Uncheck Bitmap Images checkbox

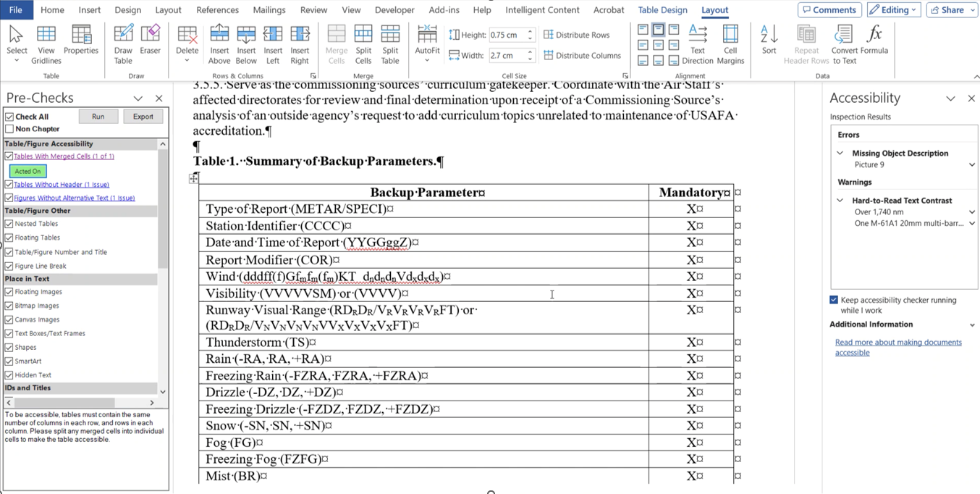[x=9, y=306]
